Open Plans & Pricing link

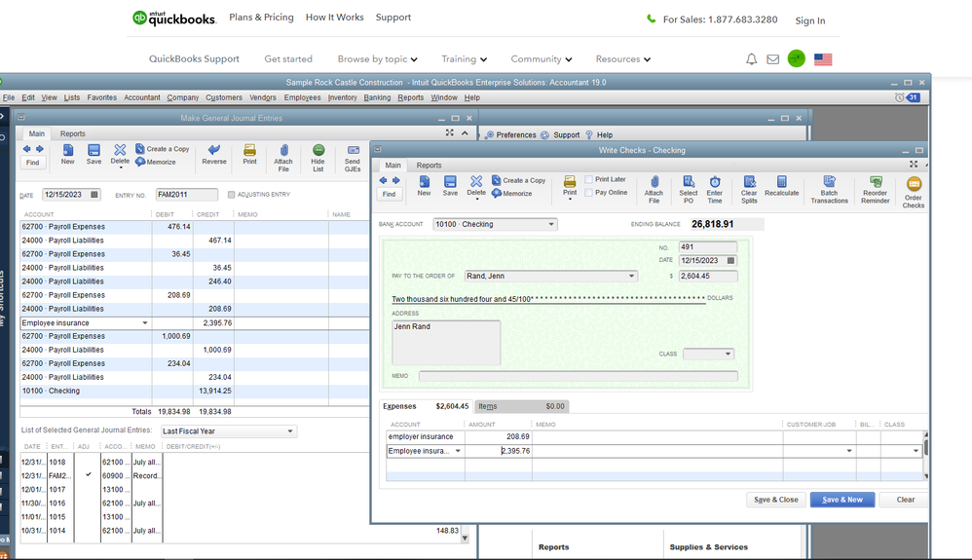(262, 18)
